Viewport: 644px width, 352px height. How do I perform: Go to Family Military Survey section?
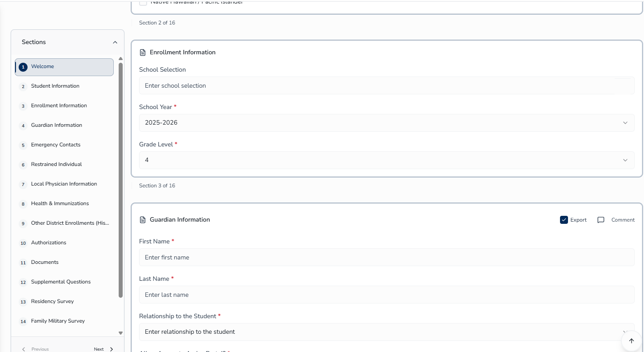(x=64, y=321)
